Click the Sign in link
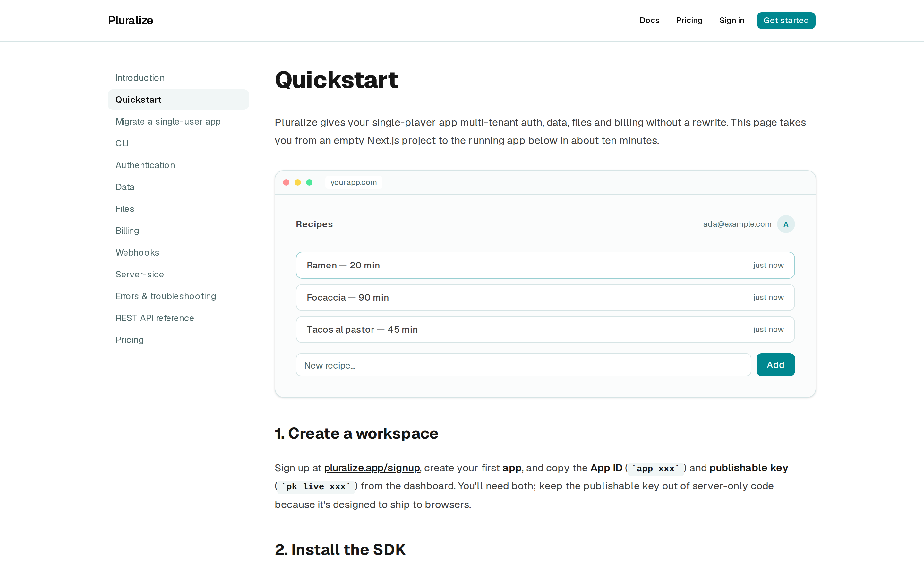924x578 pixels. [x=732, y=20]
